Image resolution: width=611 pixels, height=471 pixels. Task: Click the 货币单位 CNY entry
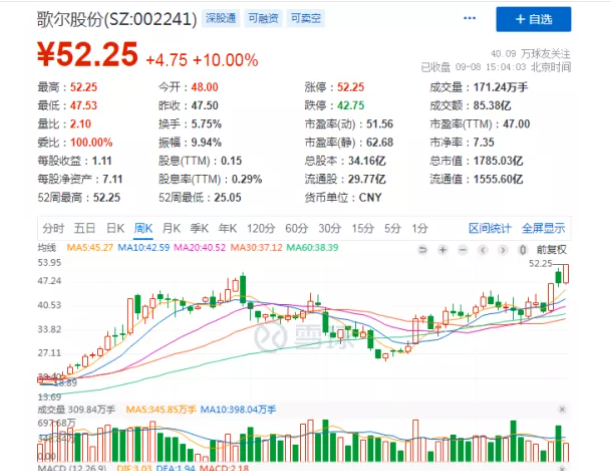click(x=343, y=198)
